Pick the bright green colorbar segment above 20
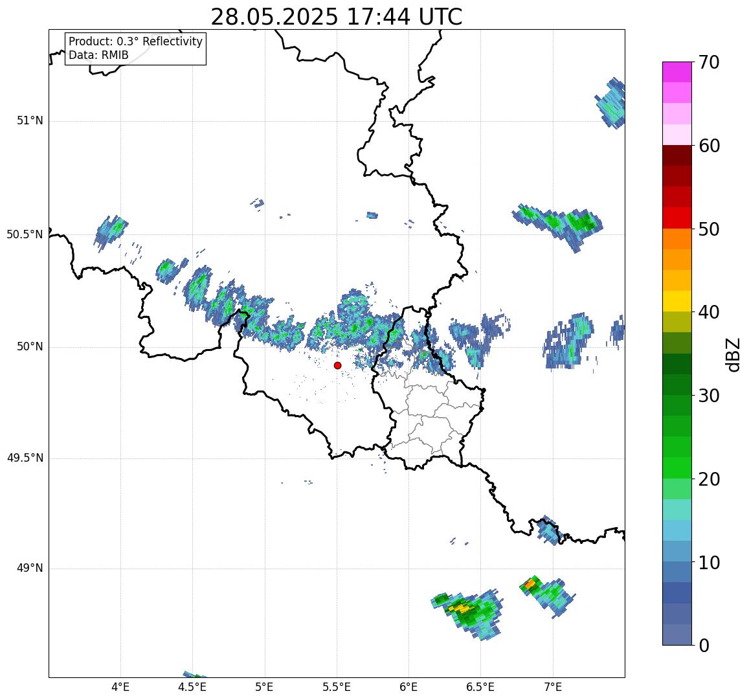The image size is (749, 700). 677,468
